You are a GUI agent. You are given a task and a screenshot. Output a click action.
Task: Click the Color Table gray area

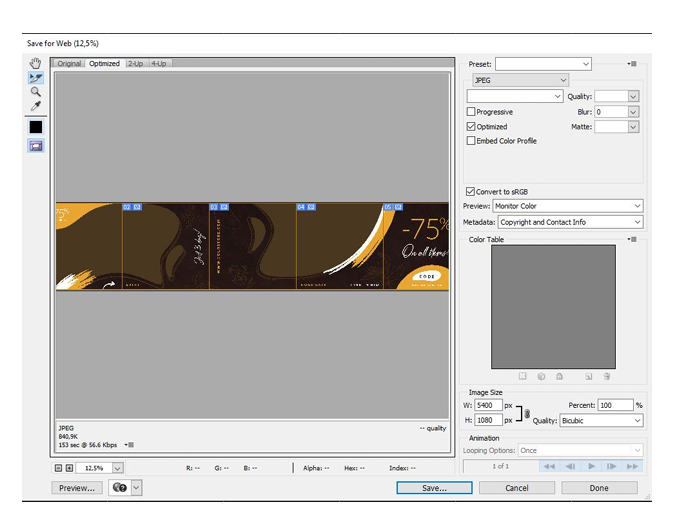[x=553, y=307]
